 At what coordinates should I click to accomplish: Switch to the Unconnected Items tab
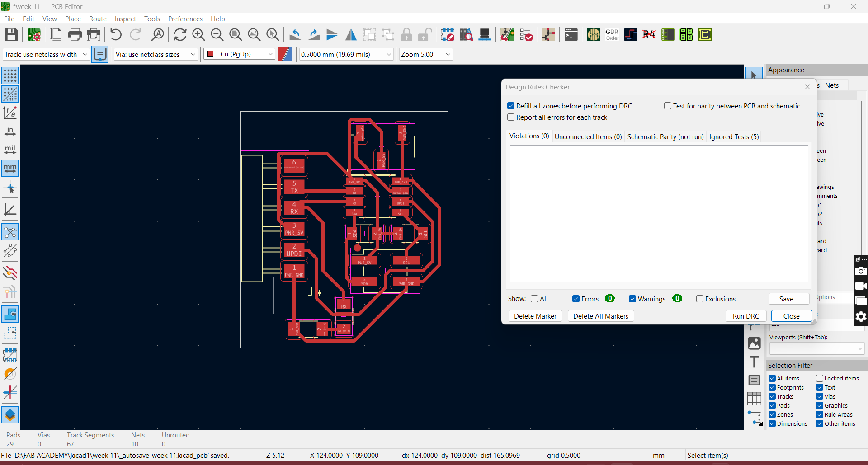coord(588,137)
